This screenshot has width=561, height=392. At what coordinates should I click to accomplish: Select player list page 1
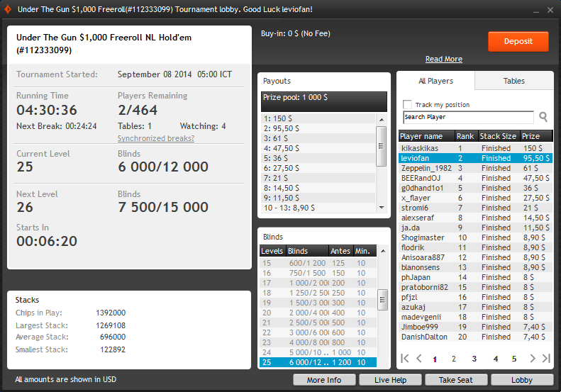click(x=435, y=359)
